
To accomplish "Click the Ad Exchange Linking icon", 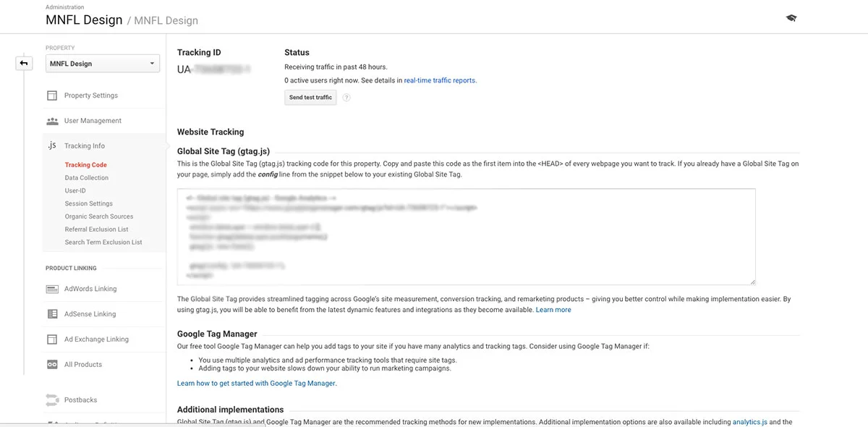I will (52, 339).
